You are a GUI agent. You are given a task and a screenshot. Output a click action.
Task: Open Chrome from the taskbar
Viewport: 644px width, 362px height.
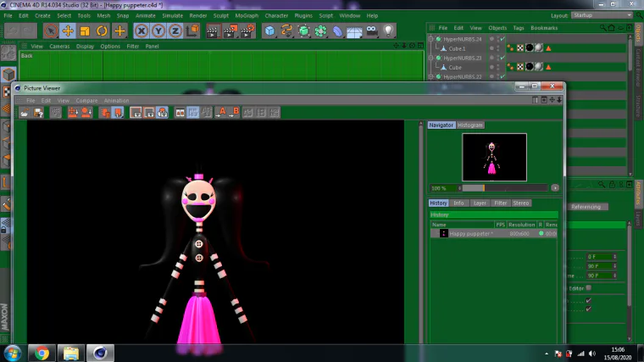pos(42,353)
